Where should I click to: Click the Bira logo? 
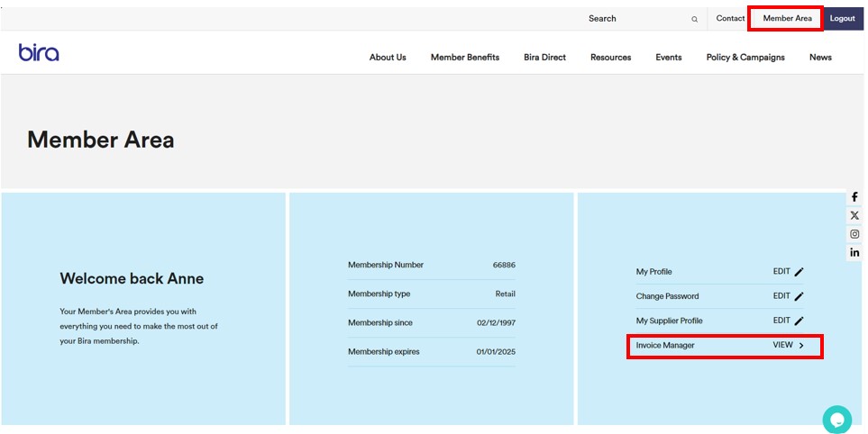[x=39, y=53]
